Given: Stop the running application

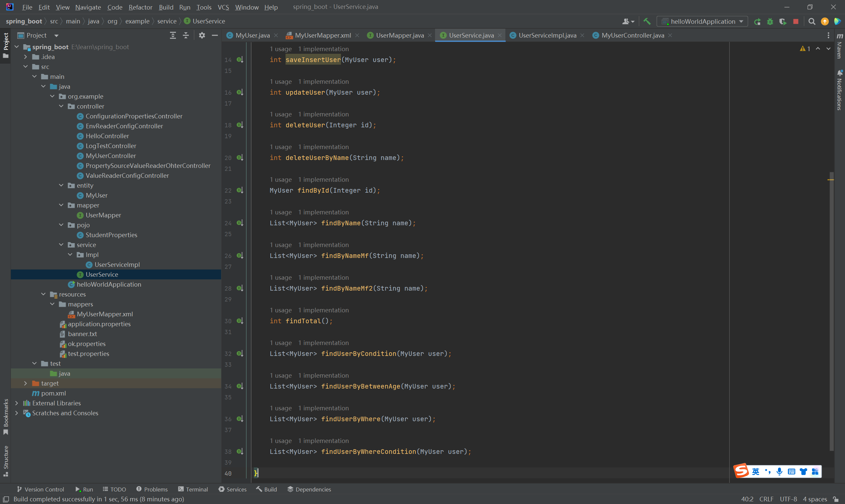Looking at the screenshot, I should click(796, 21).
